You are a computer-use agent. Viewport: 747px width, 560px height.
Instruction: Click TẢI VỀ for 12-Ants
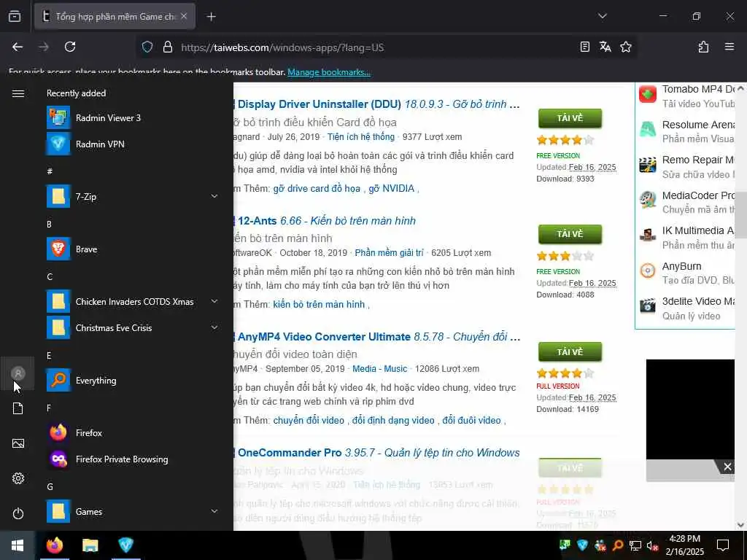[570, 234]
